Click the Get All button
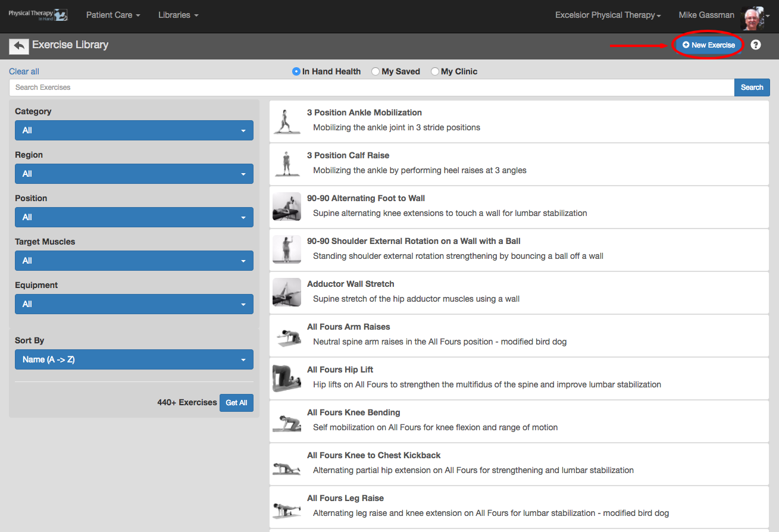Image resolution: width=779 pixels, height=532 pixels. coord(236,403)
